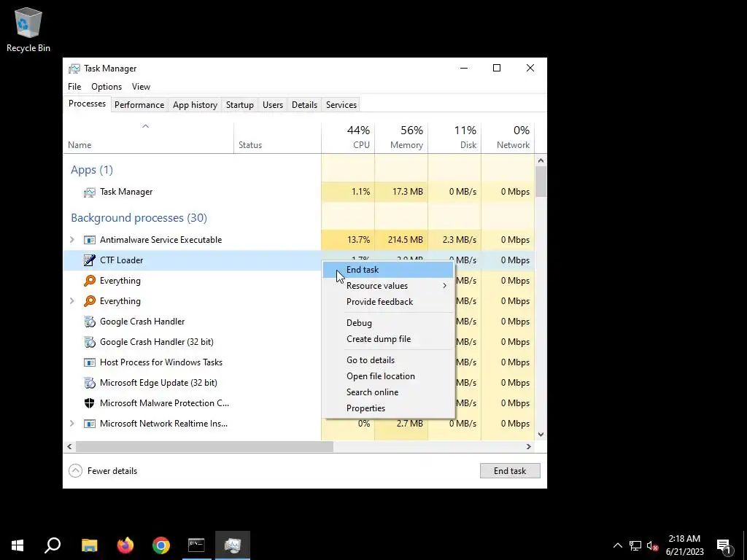Screen dimensions: 747x560
Task: Click the horizontal scrollbar right arrow
Action: click(x=528, y=447)
